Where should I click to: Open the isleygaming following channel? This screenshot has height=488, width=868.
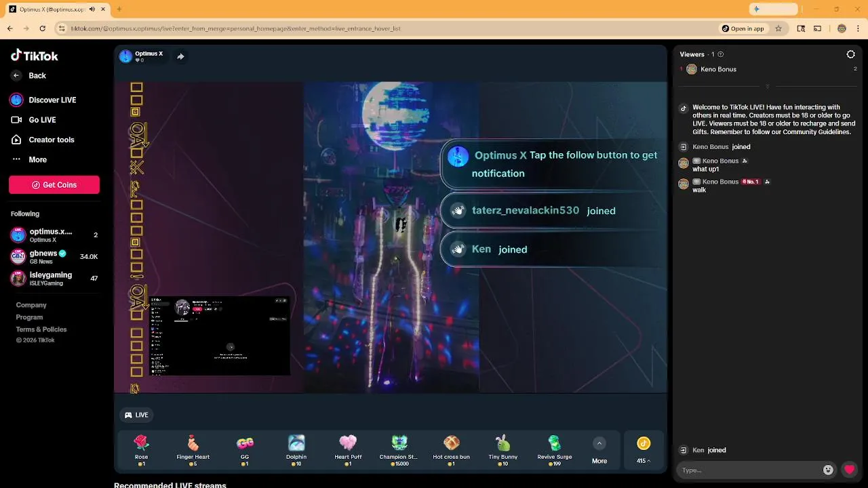click(54, 278)
